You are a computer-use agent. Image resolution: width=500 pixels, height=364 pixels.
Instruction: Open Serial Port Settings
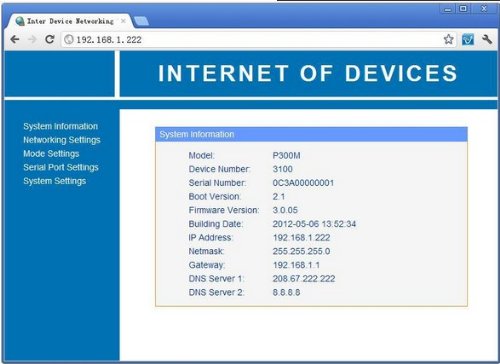(61, 167)
